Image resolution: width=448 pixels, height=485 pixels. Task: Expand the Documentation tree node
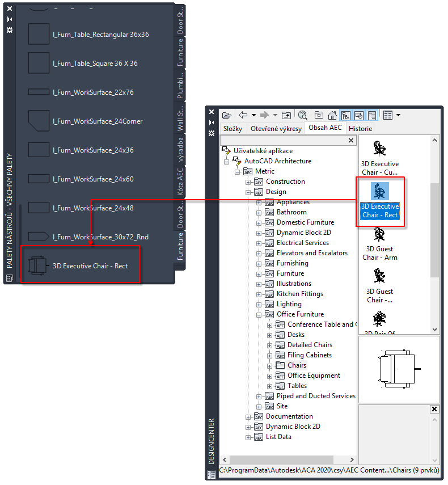click(248, 417)
